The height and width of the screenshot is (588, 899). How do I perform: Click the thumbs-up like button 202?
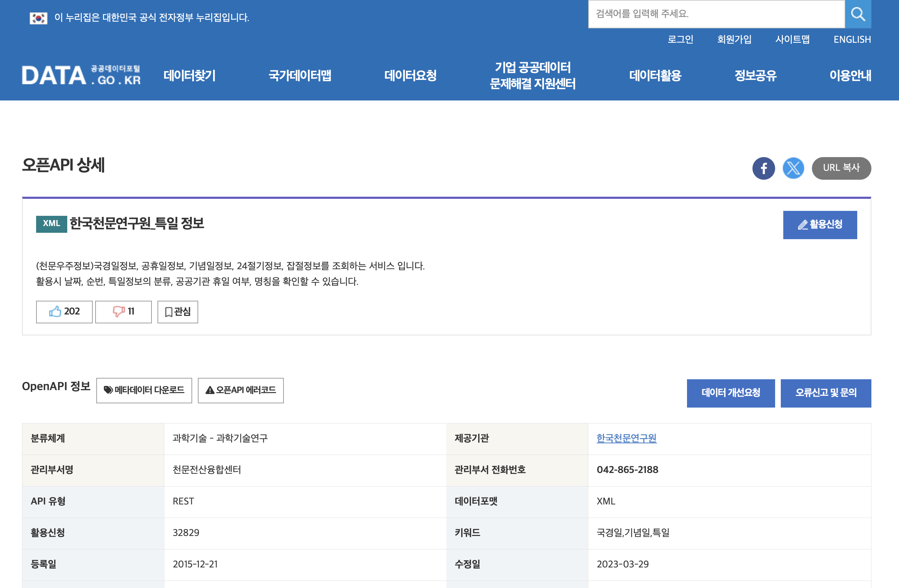(64, 312)
